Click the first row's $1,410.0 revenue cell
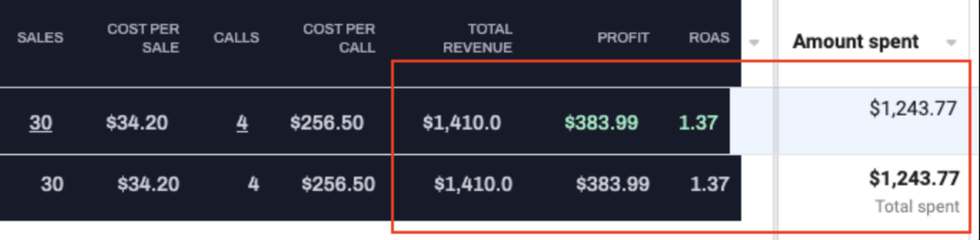Screen dimensions: 980x240 point(462,123)
